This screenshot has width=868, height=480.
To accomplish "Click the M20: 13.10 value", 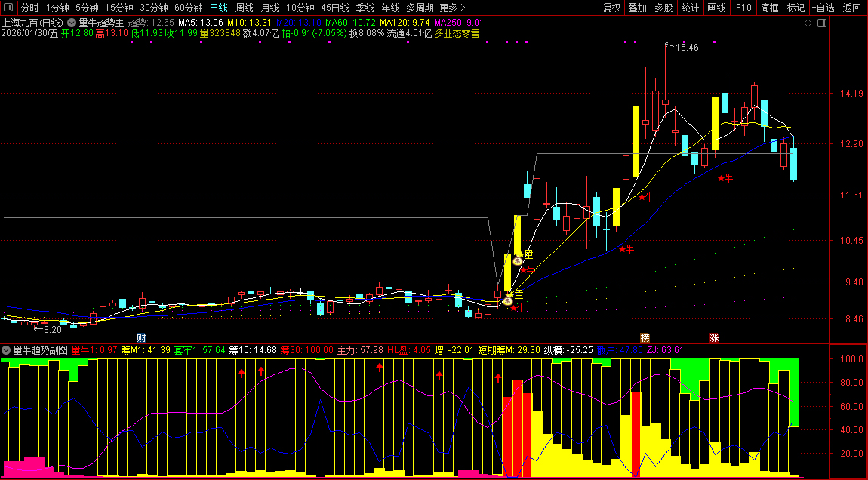I will [x=298, y=23].
